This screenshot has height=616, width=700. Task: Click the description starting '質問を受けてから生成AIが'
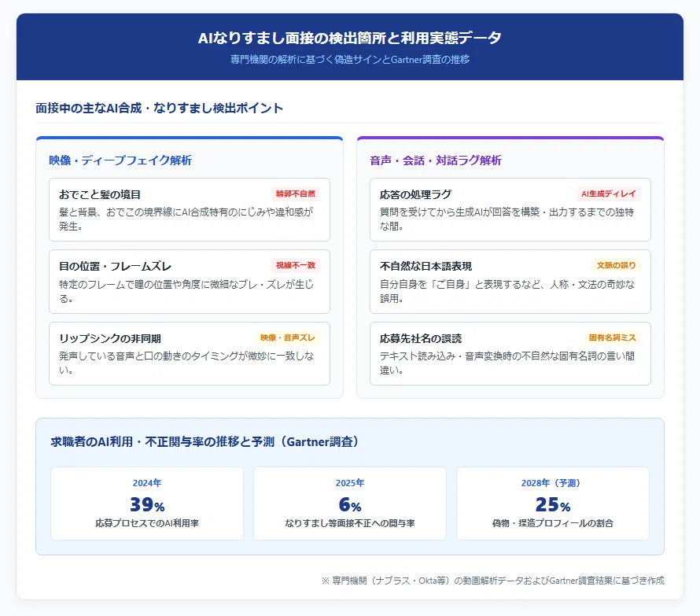click(507, 219)
